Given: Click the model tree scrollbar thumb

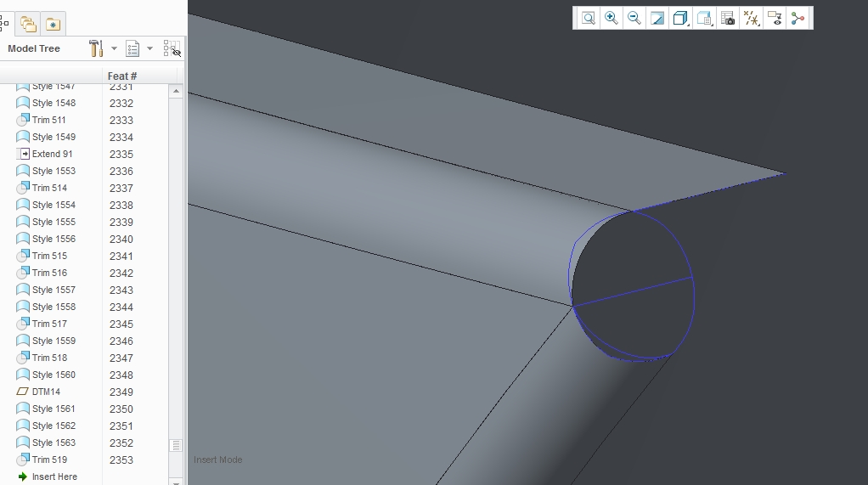Looking at the screenshot, I should click(176, 446).
